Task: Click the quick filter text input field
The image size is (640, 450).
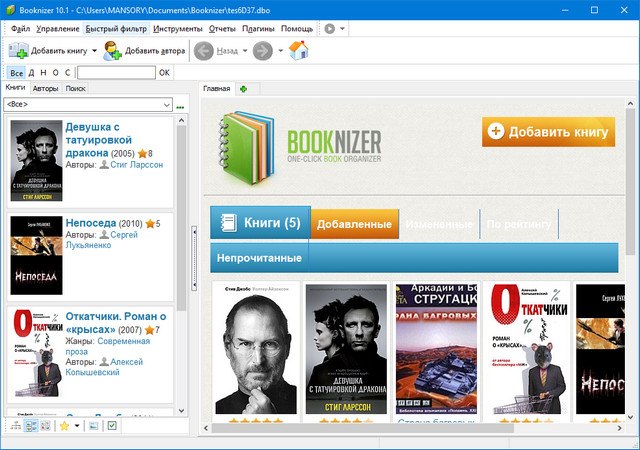Action: click(x=115, y=73)
